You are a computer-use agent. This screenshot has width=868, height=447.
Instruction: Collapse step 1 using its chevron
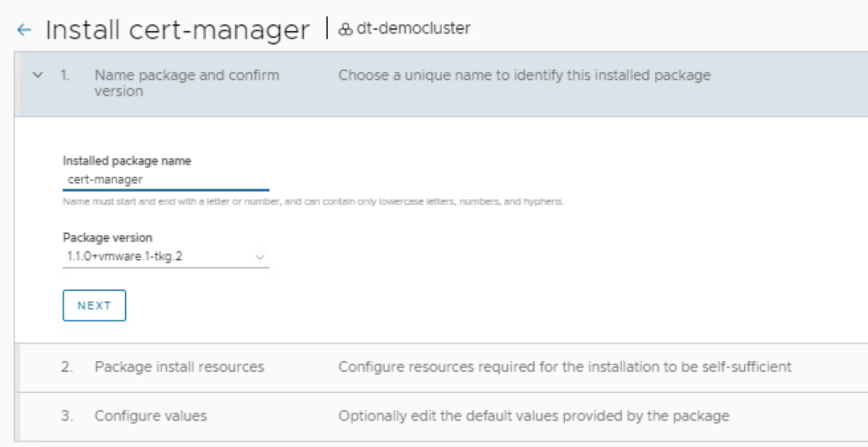point(38,75)
